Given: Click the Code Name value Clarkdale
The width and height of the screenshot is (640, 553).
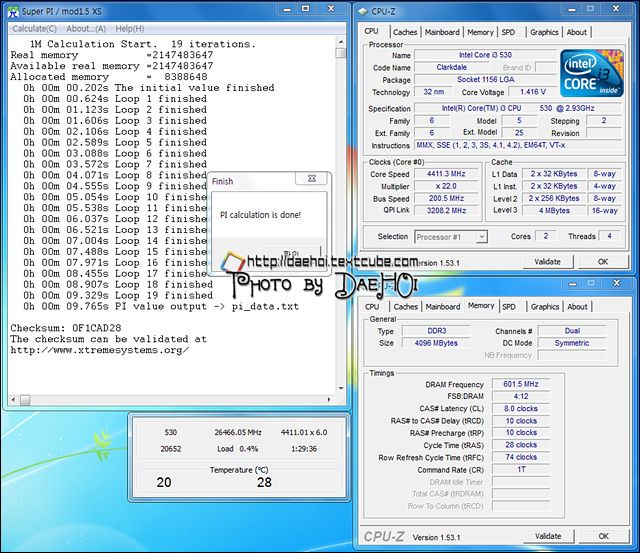Looking at the screenshot, I should click(451, 67).
